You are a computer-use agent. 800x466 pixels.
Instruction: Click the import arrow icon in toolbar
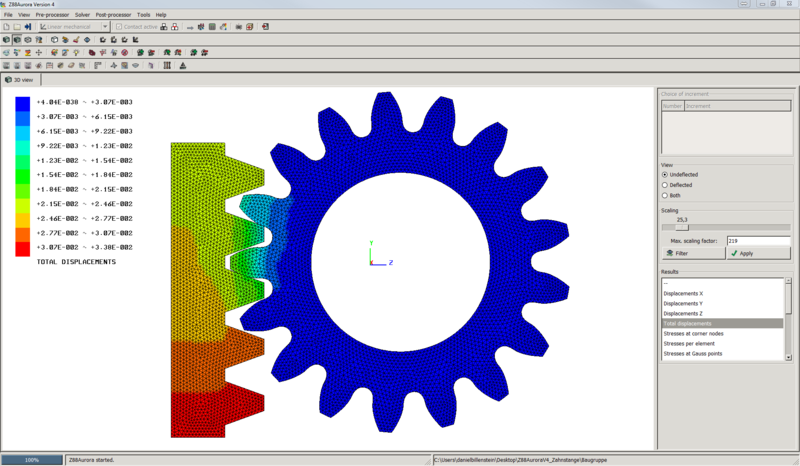[x=29, y=27]
